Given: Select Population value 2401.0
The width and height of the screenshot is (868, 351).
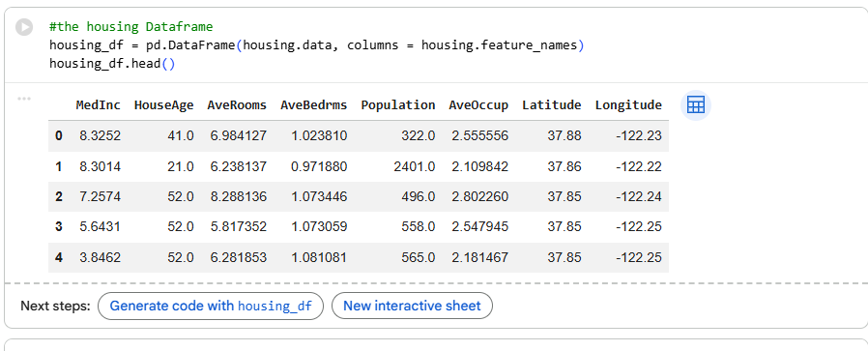Looking at the screenshot, I should click(x=415, y=166).
